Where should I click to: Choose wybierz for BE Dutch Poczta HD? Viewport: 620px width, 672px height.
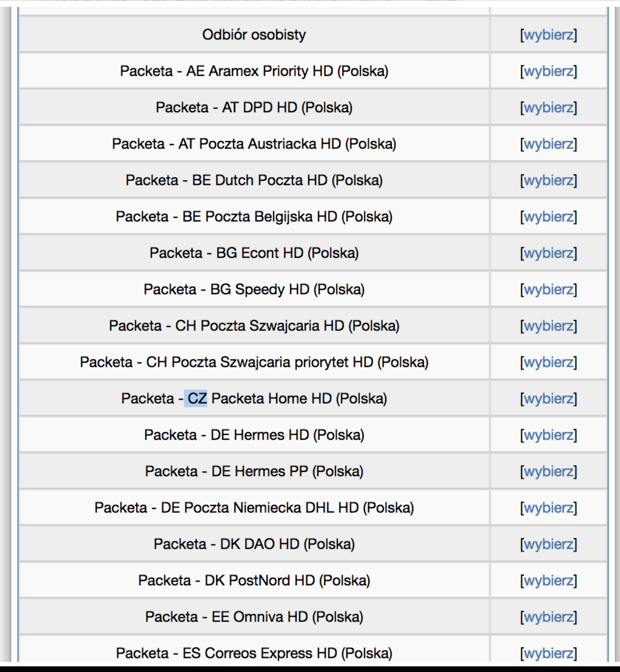(549, 181)
